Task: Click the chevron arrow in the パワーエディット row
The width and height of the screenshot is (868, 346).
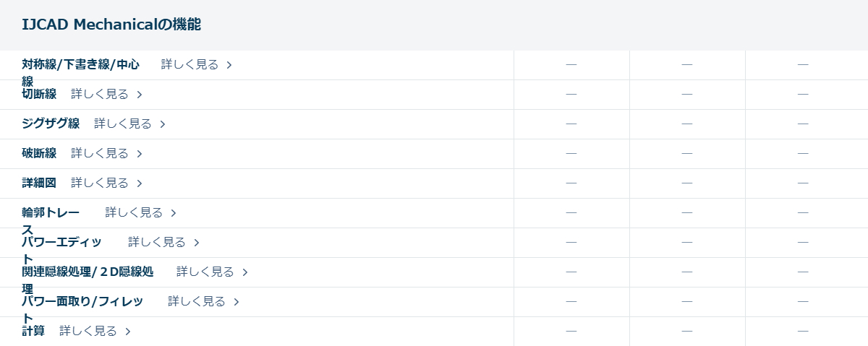Action: [197, 243]
